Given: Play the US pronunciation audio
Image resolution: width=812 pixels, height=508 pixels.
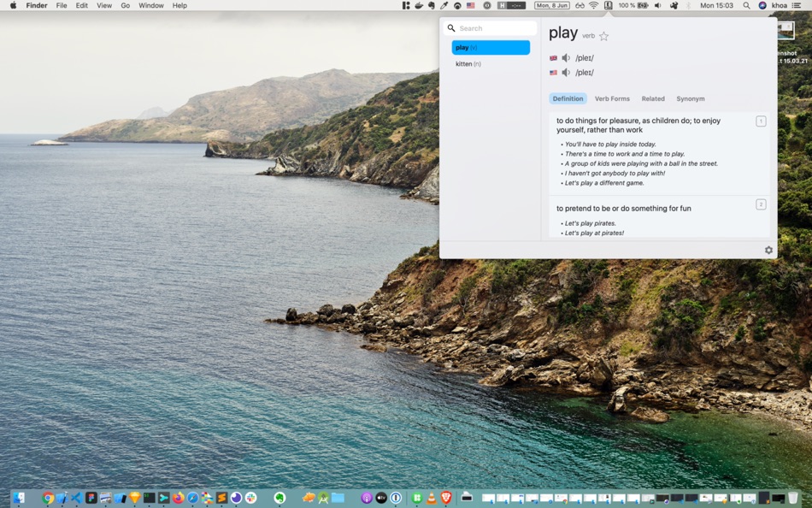Looking at the screenshot, I should [566, 73].
